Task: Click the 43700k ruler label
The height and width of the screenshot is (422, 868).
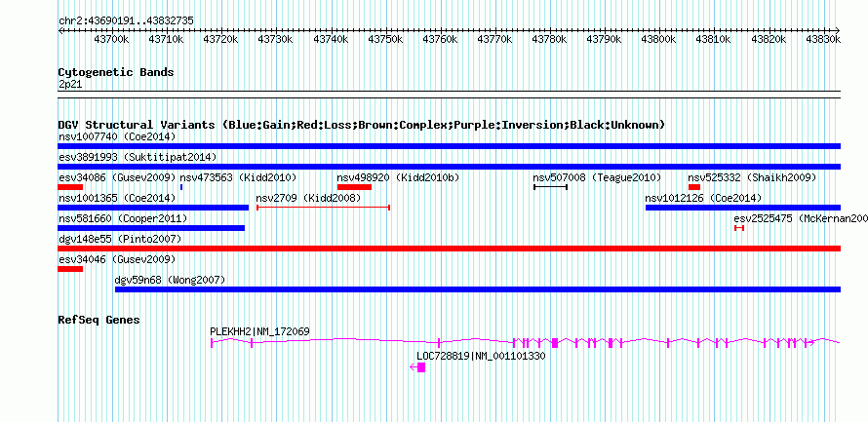Action: [112, 39]
